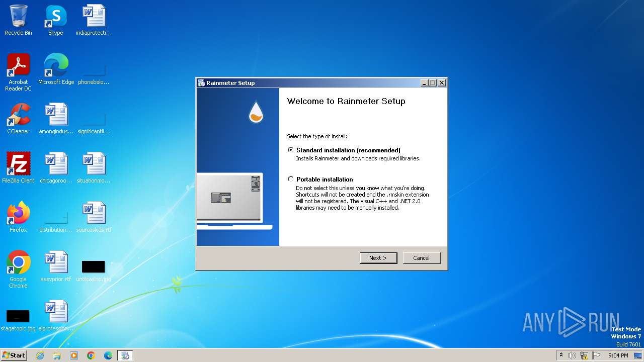Click the Rainmeter raindrop logo
Image resolution: width=644 pixels, height=362 pixels.
pyautogui.click(x=256, y=112)
